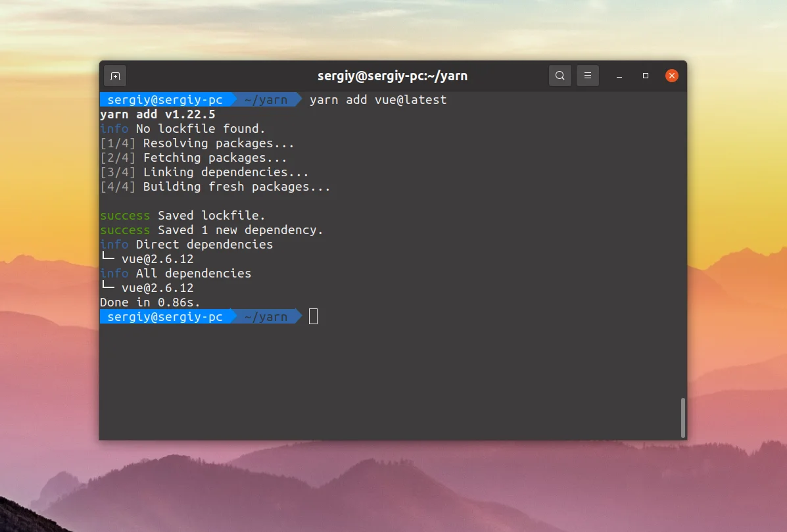Minimize the terminal window
The height and width of the screenshot is (532, 787).
pos(619,76)
